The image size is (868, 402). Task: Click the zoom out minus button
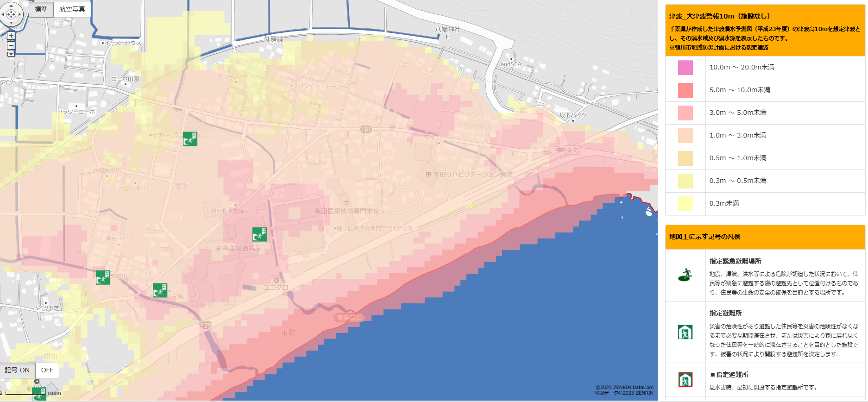(x=11, y=45)
